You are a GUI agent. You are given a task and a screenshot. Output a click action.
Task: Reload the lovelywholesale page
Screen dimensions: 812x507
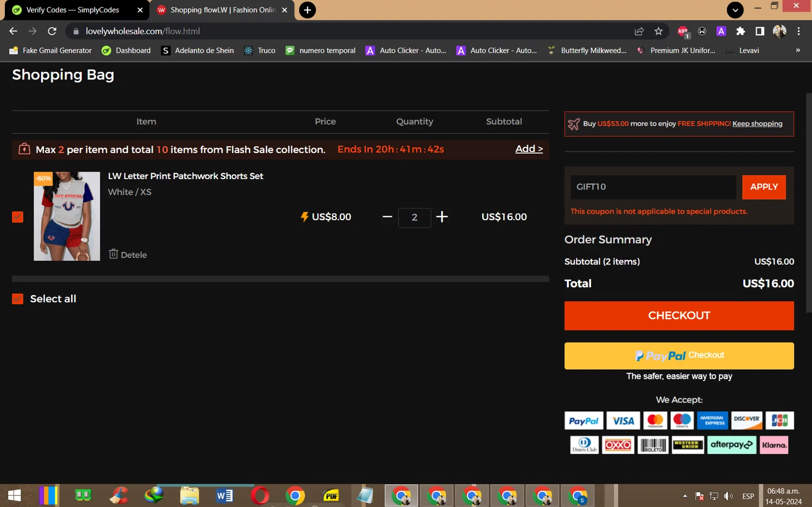(52, 31)
